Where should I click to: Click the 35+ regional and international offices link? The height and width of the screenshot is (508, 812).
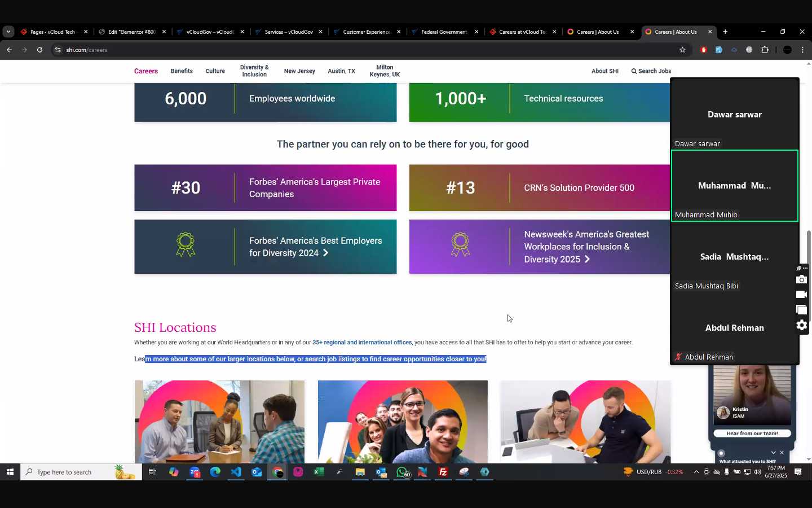click(x=362, y=342)
